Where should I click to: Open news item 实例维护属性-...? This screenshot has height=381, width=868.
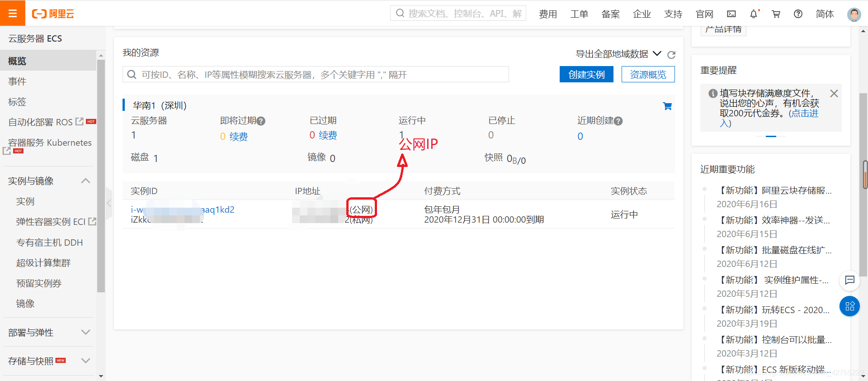pyautogui.click(x=773, y=280)
